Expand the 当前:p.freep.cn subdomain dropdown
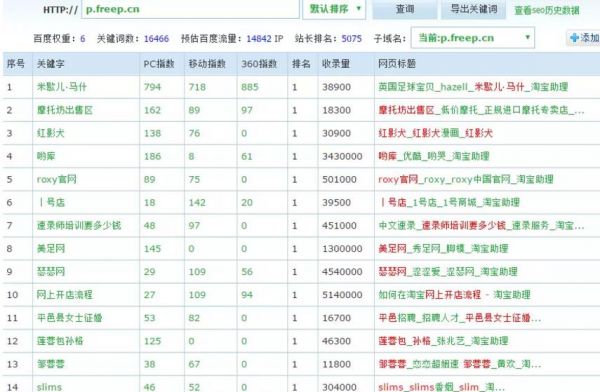The image size is (600, 392). coord(473,38)
